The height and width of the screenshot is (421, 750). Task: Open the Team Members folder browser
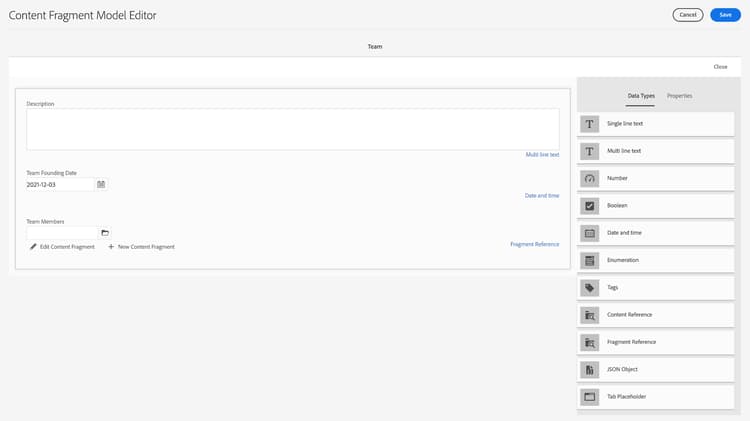105,233
